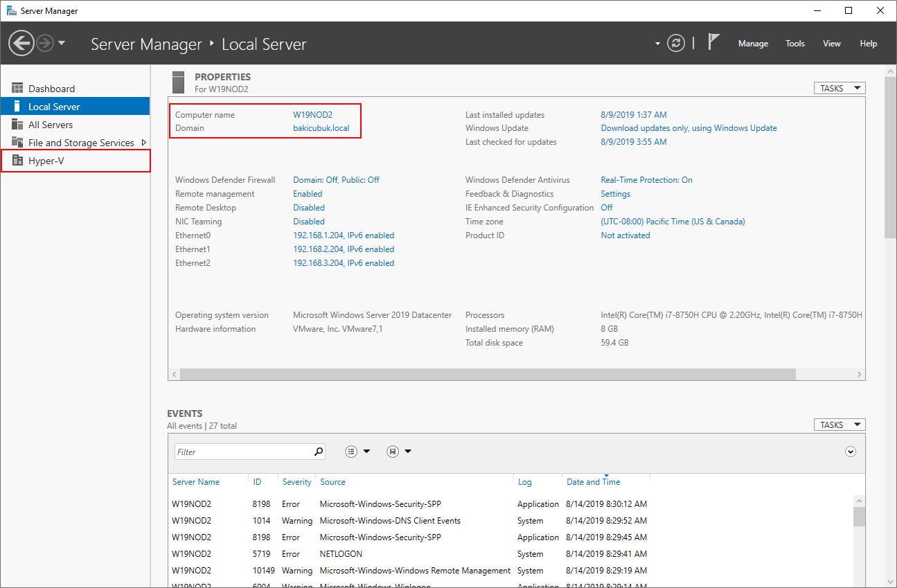Click the Server Manager title bar icon
Image resolution: width=897 pixels, height=588 pixels.
11,10
